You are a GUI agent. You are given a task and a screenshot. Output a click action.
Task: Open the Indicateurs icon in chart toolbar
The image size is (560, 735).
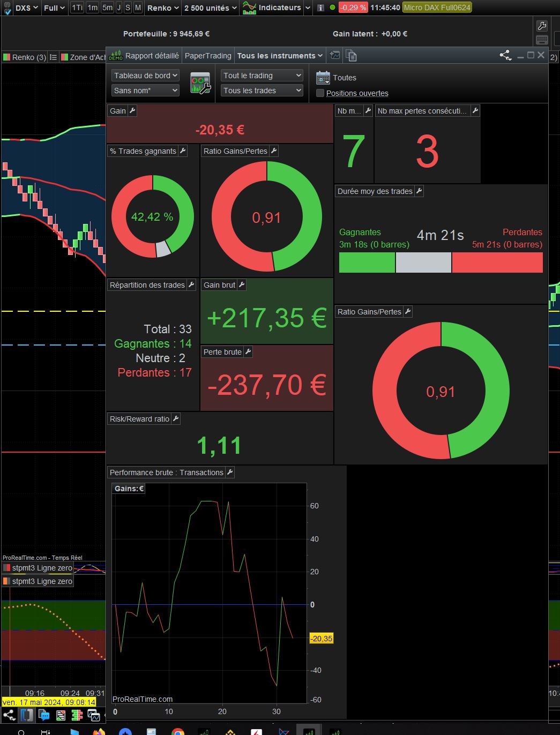pos(249,7)
